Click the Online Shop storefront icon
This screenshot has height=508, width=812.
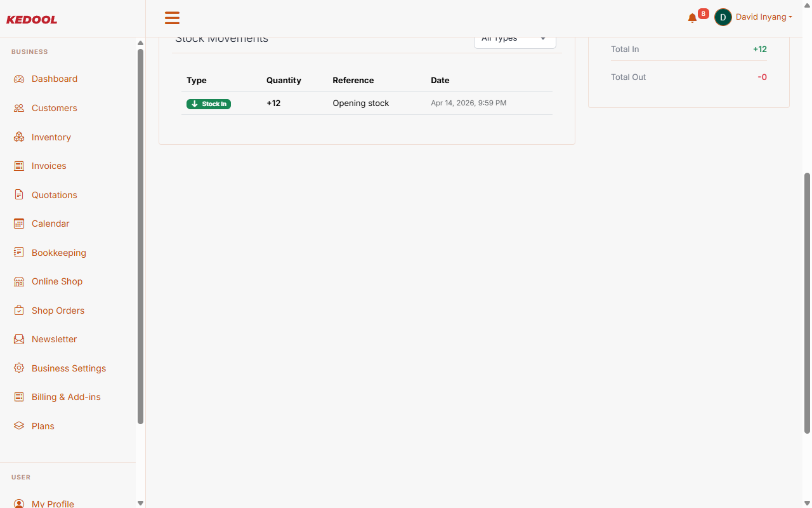pyautogui.click(x=19, y=281)
